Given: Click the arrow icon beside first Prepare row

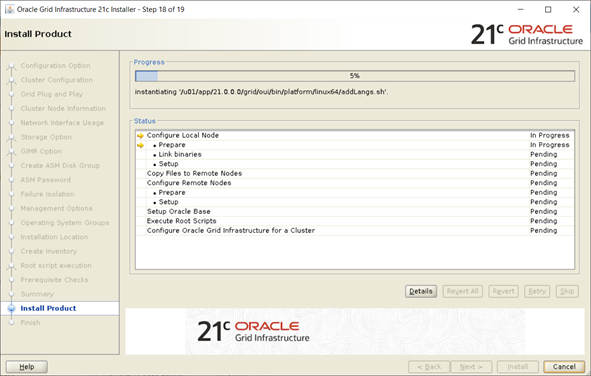Looking at the screenshot, I should click(x=141, y=145).
